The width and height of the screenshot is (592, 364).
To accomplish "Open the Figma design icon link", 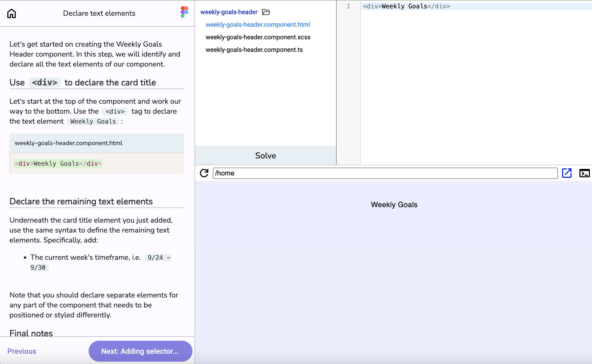I will 184,12.
